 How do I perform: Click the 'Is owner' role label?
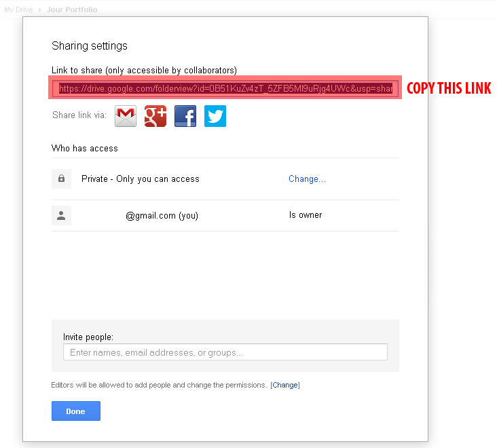click(306, 215)
